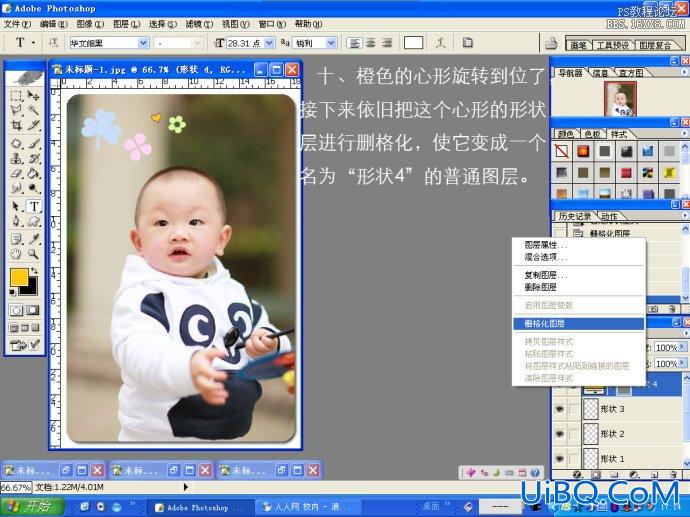
Task: Select the Zoom magnifier tool
Action: (33, 254)
